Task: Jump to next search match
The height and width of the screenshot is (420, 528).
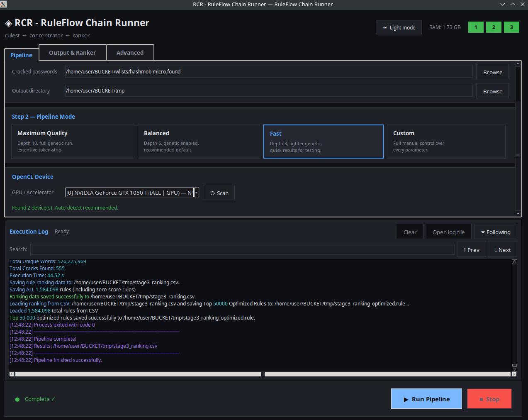Action: [x=503, y=250]
